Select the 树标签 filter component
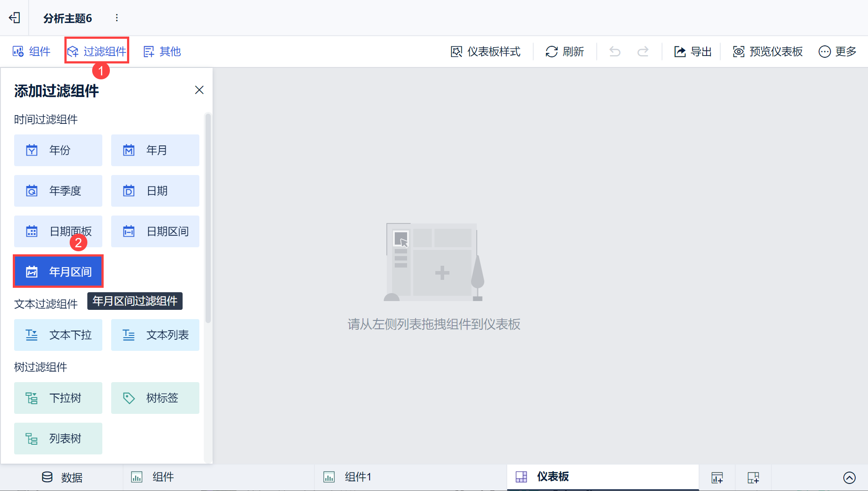 pos(155,398)
